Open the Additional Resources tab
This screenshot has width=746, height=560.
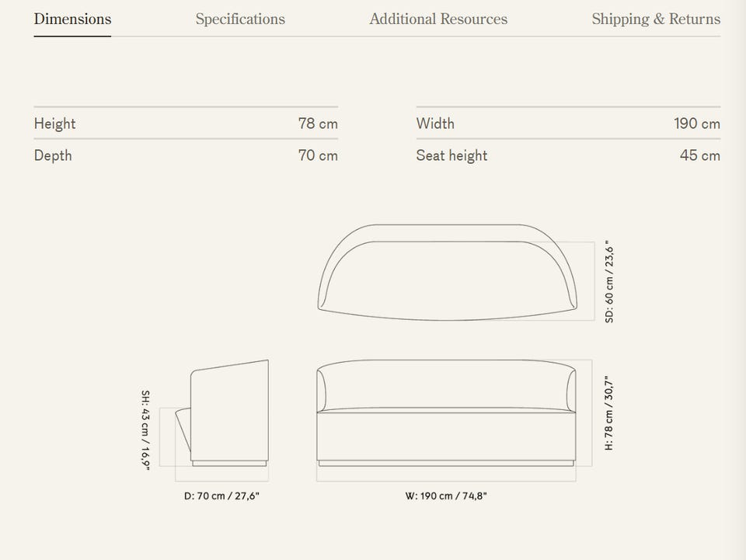(x=438, y=19)
